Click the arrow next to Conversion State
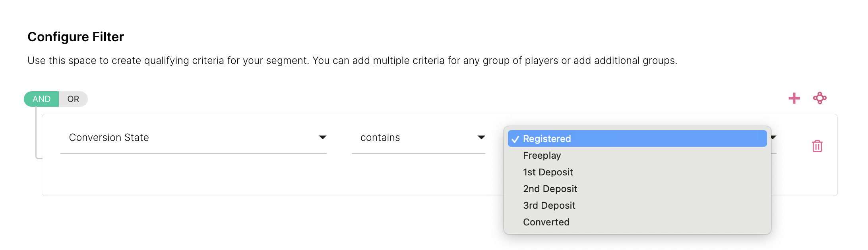 coord(323,138)
